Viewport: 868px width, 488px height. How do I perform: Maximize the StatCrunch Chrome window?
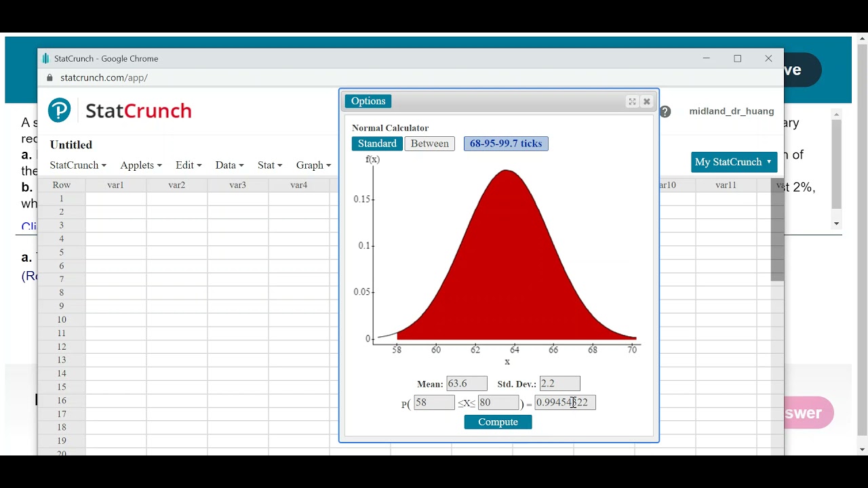click(x=738, y=58)
